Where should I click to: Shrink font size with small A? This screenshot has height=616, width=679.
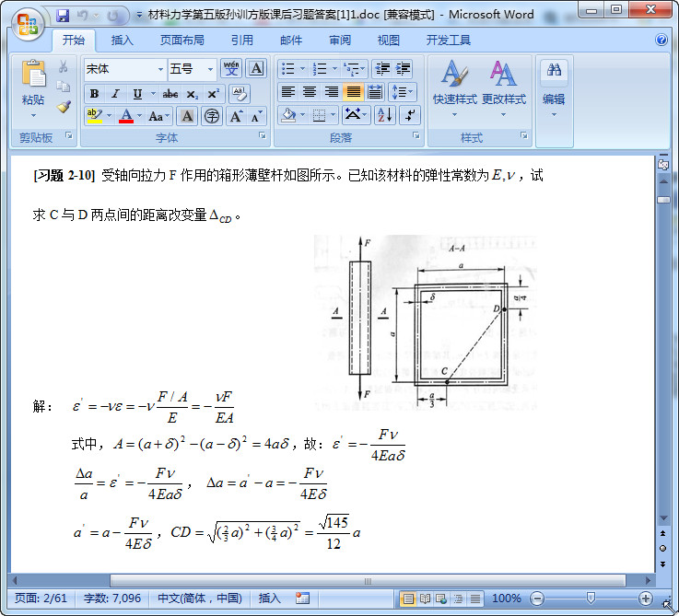pyautogui.click(x=256, y=116)
